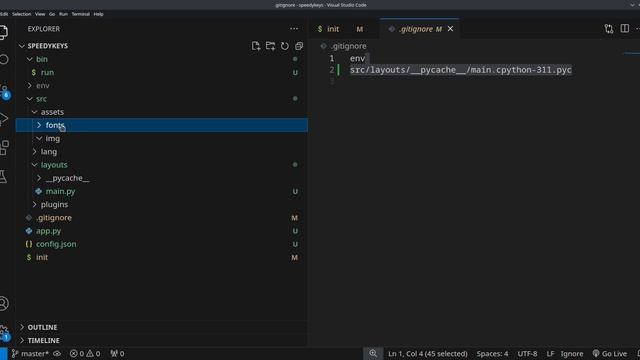Open the Explorer view in the activity bar
Image resolution: width=640 pixels, height=360 pixels.
click(x=3, y=32)
